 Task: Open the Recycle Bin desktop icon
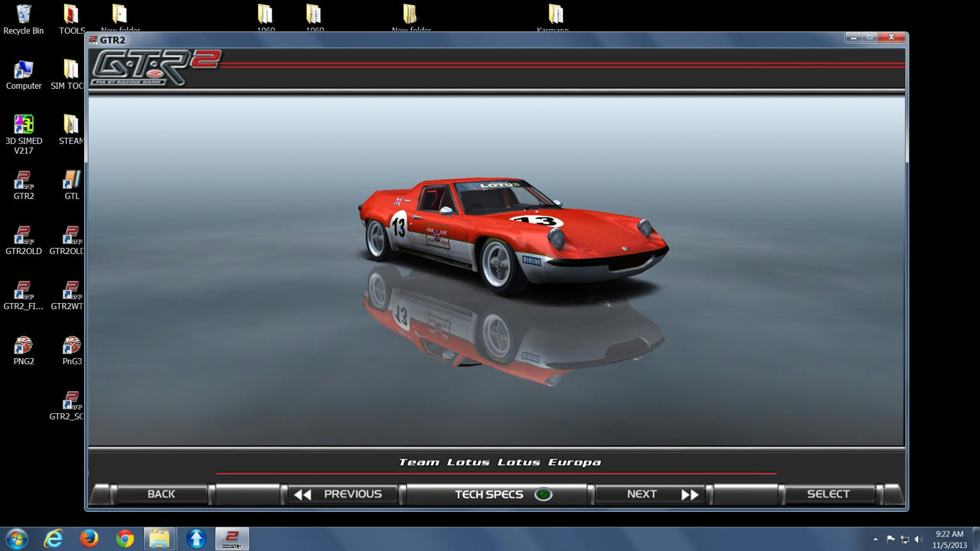click(24, 19)
